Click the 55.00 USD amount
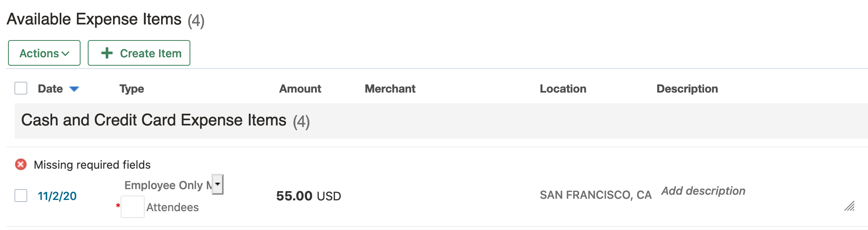This screenshot has width=868, height=230. tap(309, 196)
